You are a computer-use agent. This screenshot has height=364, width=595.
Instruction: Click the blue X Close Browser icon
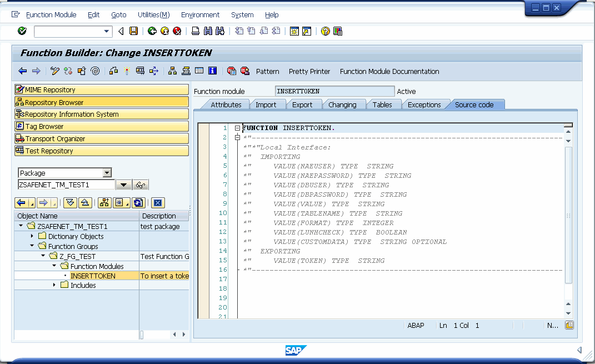tap(158, 203)
